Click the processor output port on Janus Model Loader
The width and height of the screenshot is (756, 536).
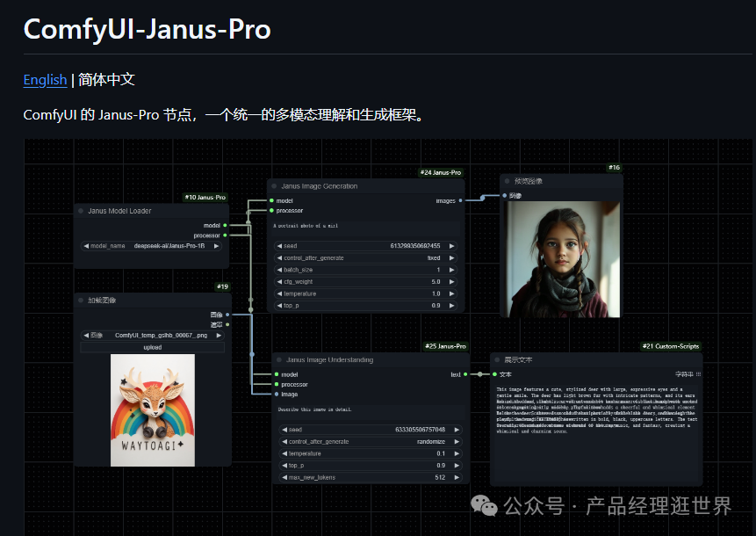click(x=225, y=235)
